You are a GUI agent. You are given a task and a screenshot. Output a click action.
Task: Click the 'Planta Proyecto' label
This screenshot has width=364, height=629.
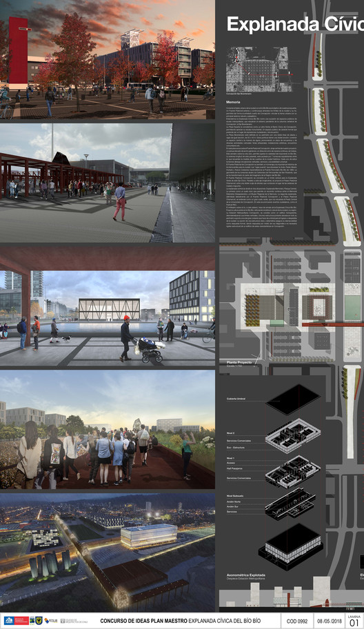[x=239, y=362]
